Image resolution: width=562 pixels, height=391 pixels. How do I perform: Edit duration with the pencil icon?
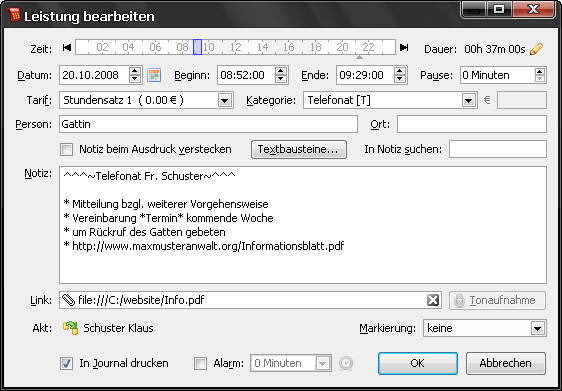[536, 49]
